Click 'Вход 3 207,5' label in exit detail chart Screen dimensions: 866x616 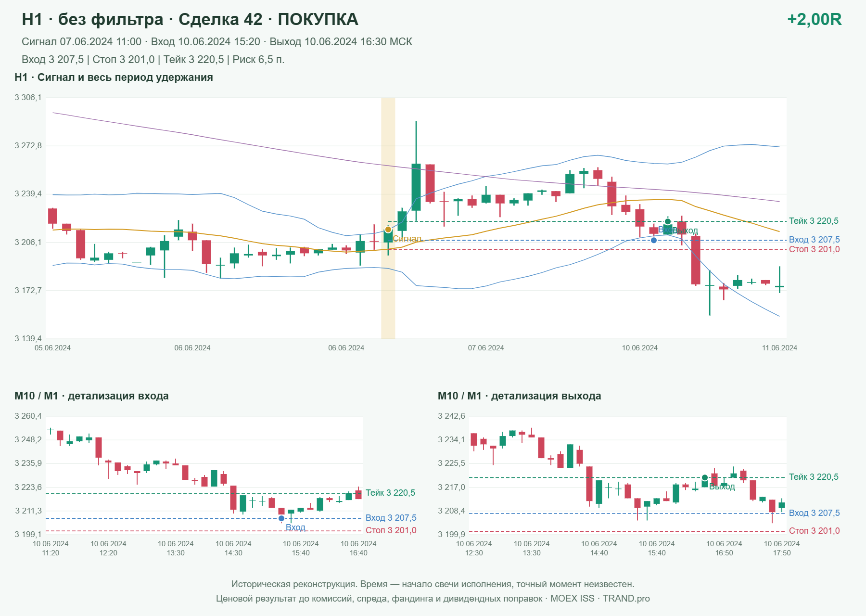814,513
